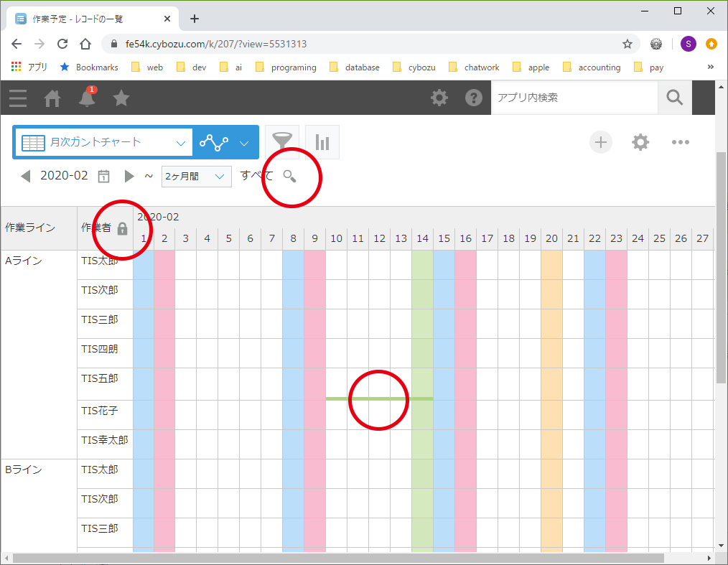
Task: Add a new record with plus button
Action: click(601, 142)
